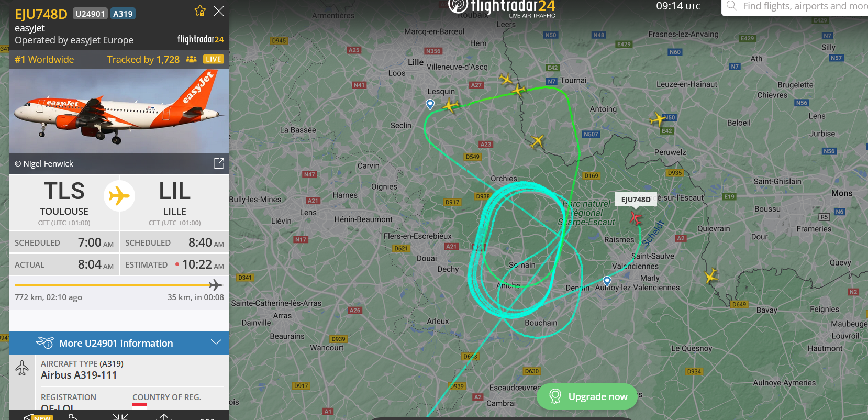Select the red EJU748D aircraft on map

click(x=636, y=217)
